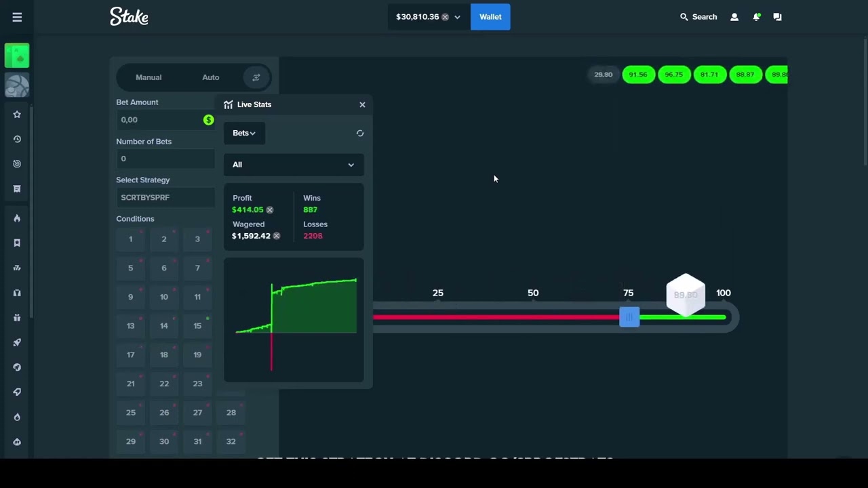Click the 91.71 past result pill
Viewport: 868px width, 488px height.
click(709, 75)
